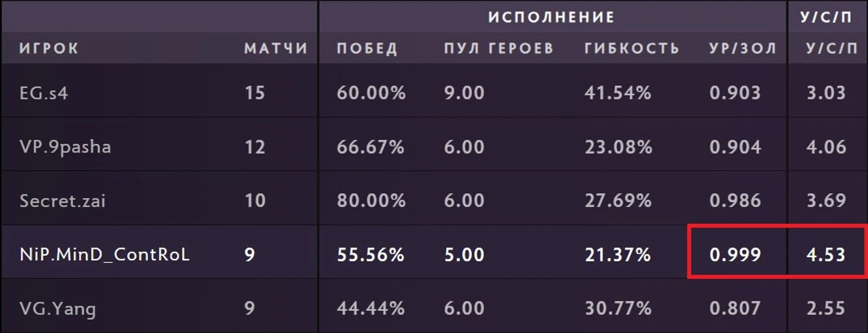
Task: Click the highlighted 0.999 УР/ЗОЛ value
Action: pyautogui.click(x=735, y=255)
